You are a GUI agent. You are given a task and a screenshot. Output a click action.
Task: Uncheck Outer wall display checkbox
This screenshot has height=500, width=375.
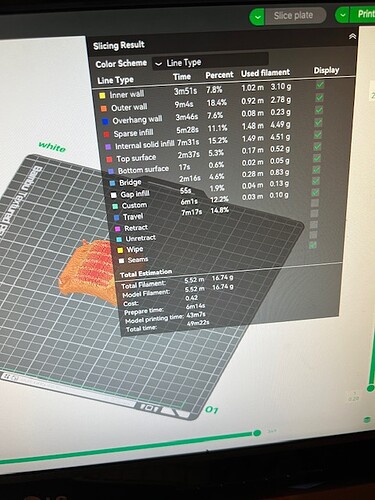tap(319, 97)
